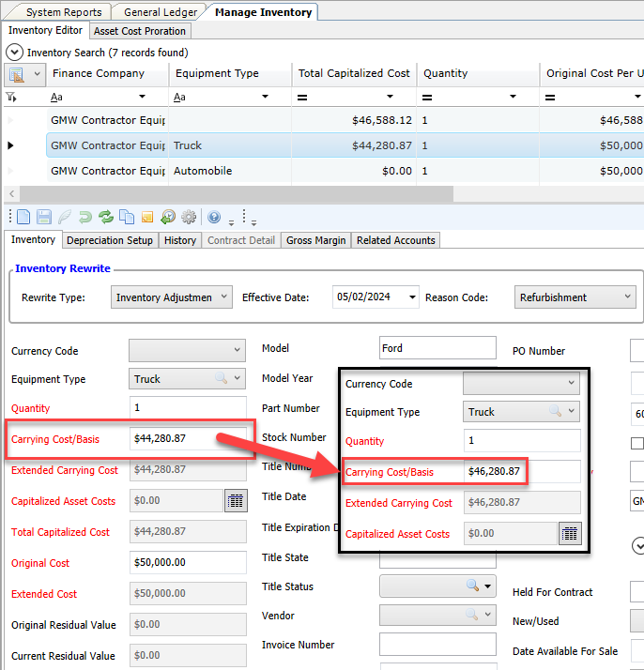Click the Original Cost $50,000.00 field
The image size is (644, 670).
click(x=188, y=562)
